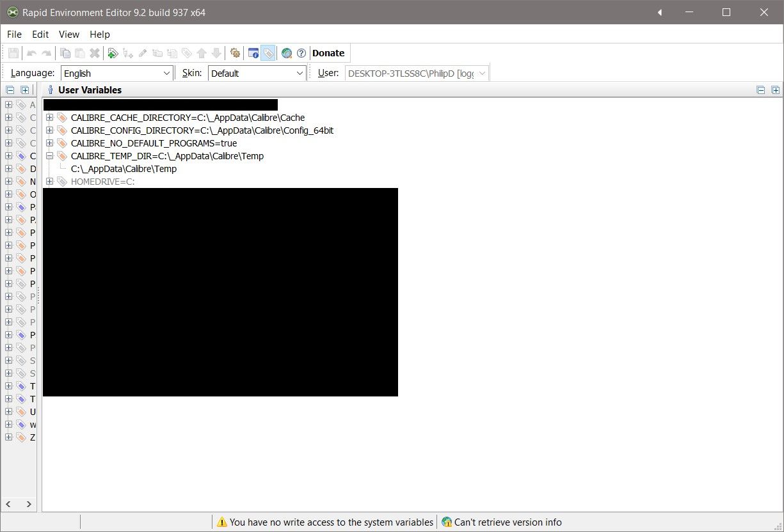
Task: Click tag icon of left variable U
Action: [21, 412]
